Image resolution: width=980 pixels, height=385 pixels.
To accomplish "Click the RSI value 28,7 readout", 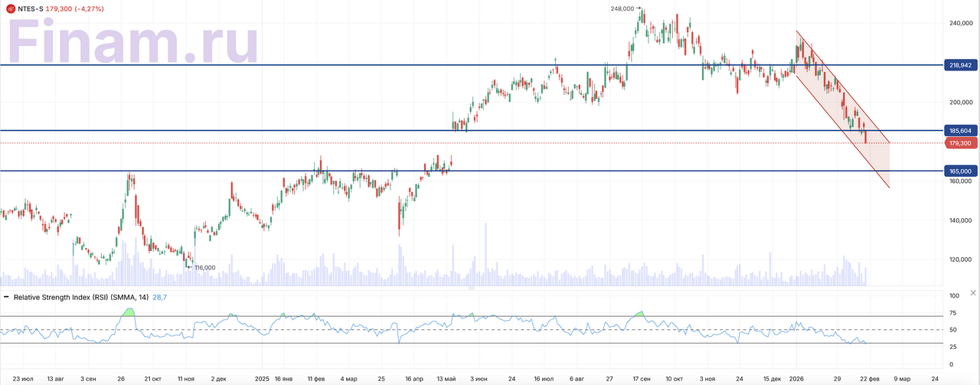I will point(158,295).
